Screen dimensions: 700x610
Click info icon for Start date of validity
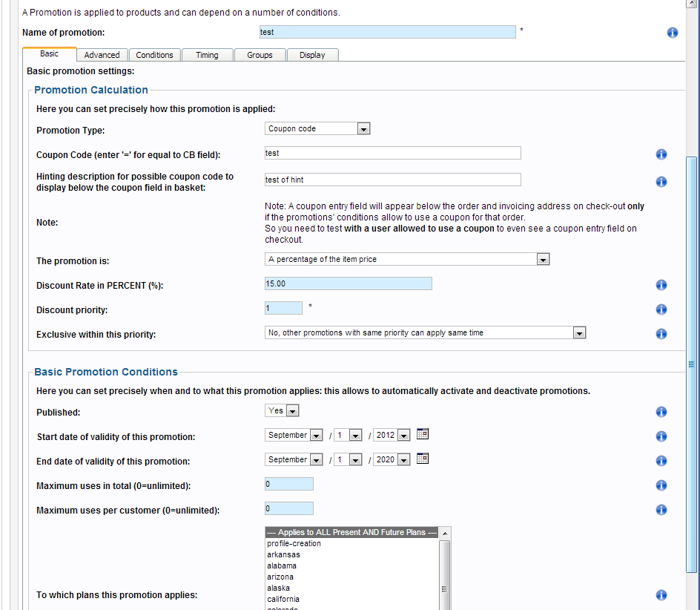(x=661, y=436)
